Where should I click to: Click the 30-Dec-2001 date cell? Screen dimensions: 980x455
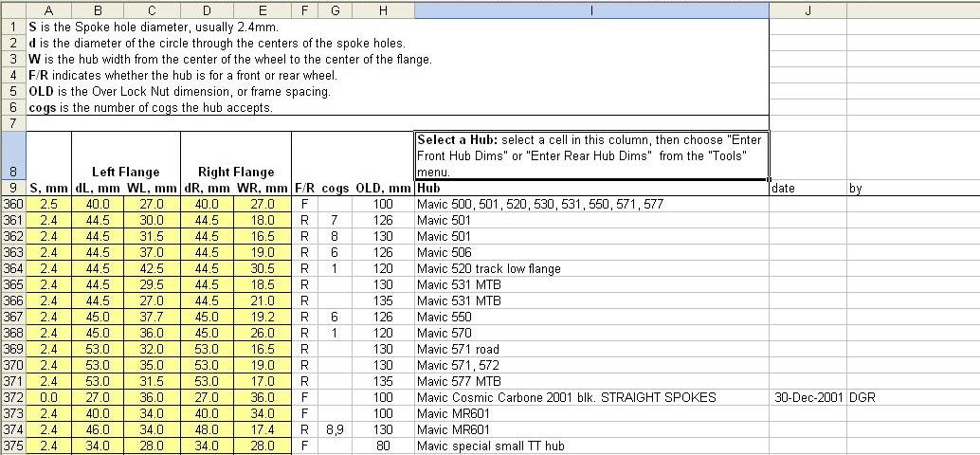coord(808,397)
